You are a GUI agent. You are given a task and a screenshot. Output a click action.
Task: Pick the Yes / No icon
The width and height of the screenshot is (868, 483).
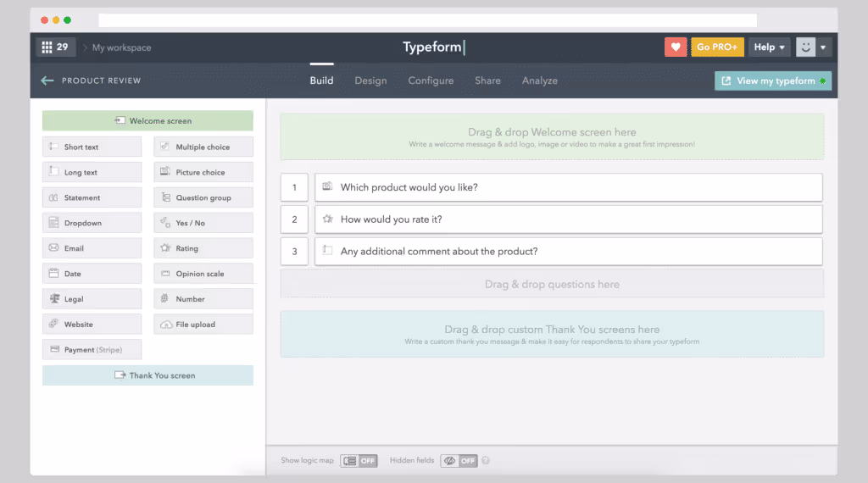165,222
